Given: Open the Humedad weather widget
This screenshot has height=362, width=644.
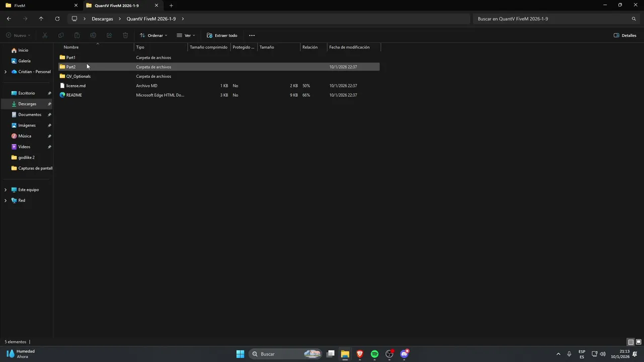Looking at the screenshot, I should pos(20,354).
